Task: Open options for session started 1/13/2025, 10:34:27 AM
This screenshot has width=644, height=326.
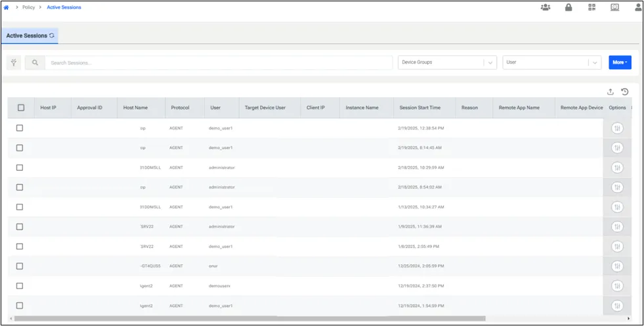Action: [617, 207]
